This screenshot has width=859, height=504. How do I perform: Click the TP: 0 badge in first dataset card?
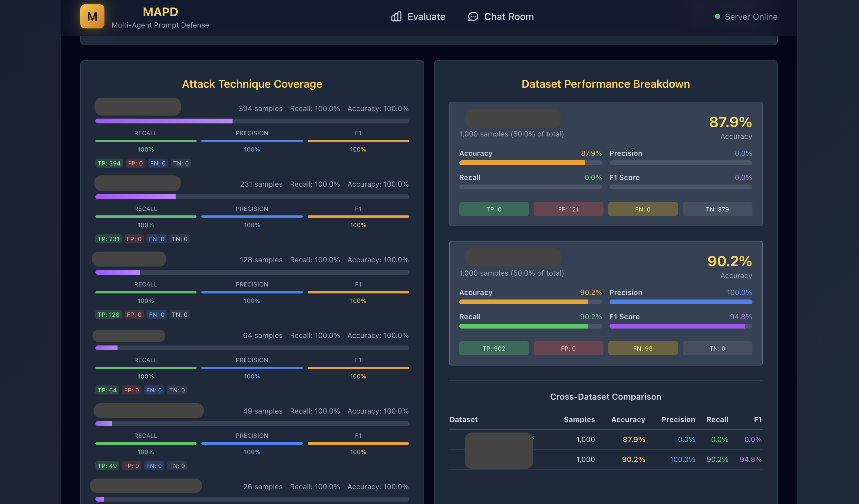click(494, 209)
